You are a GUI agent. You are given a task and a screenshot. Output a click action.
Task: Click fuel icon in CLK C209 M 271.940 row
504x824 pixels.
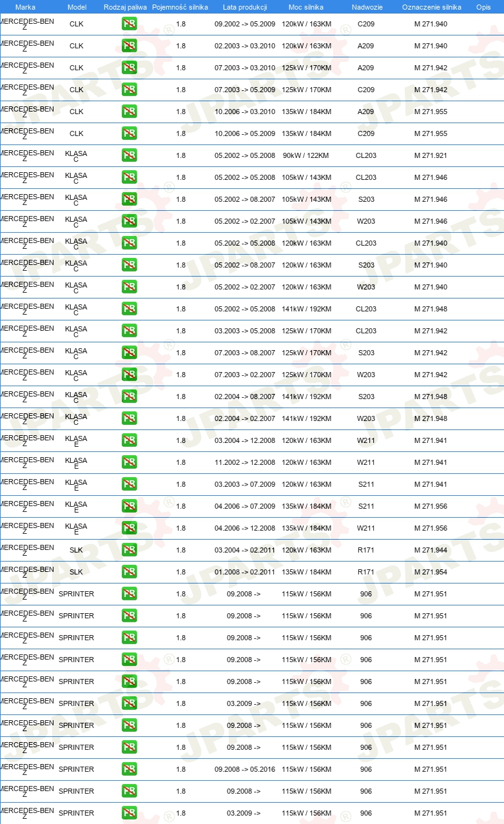tap(129, 25)
